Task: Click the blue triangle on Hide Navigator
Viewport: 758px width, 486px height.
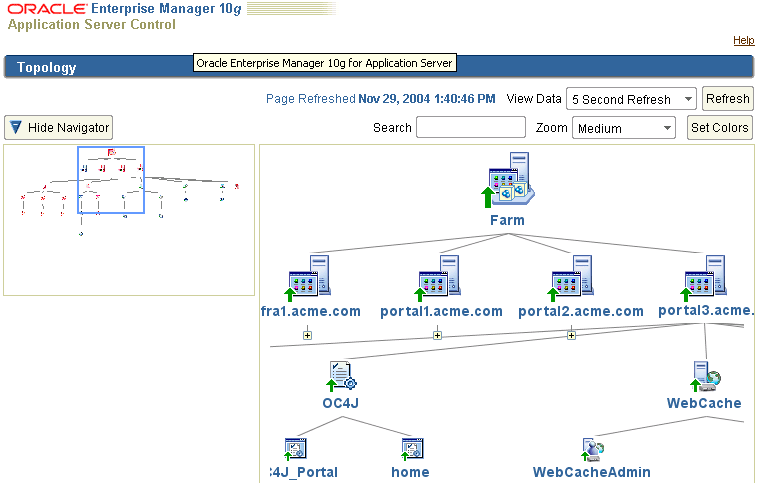Action: point(16,127)
